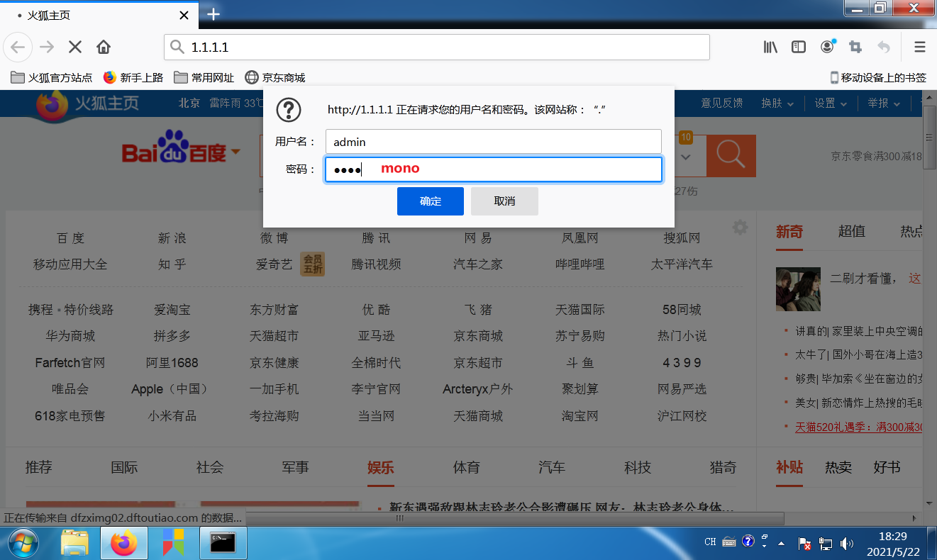Switch to the 社会 news tab

click(210, 467)
